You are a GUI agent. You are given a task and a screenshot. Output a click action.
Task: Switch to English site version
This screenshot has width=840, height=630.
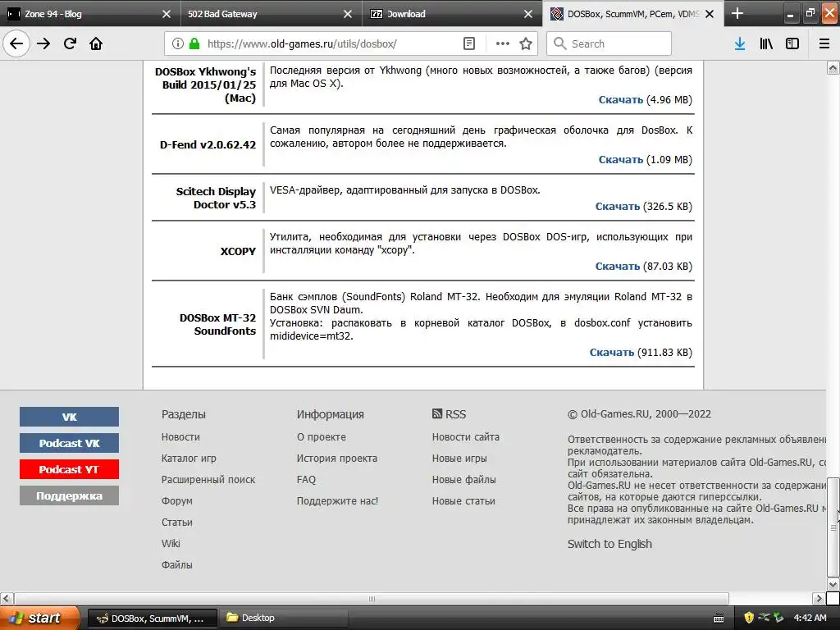[x=609, y=544]
